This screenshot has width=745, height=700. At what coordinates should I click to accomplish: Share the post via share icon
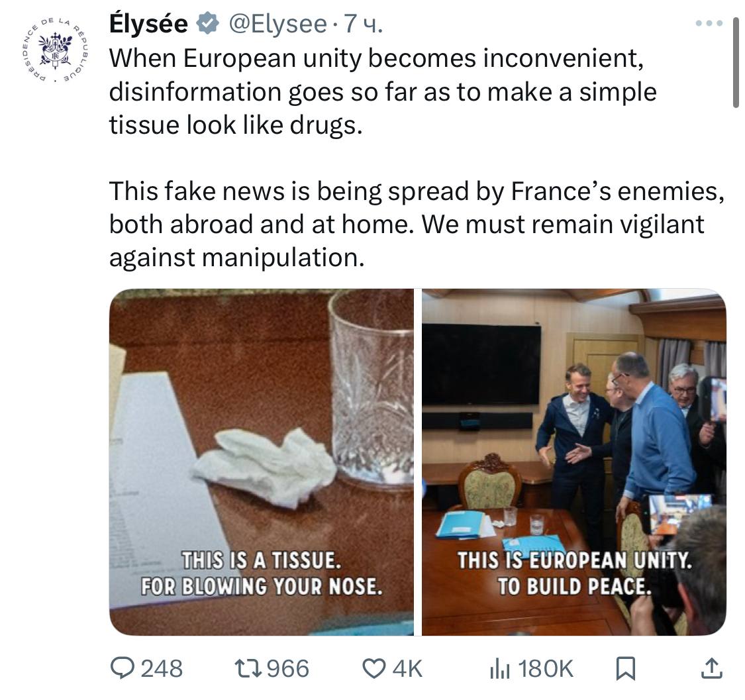[710, 668]
